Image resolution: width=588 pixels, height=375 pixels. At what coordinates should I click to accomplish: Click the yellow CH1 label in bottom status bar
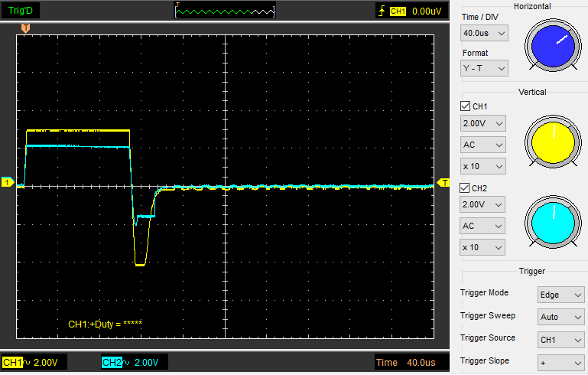(x=12, y=362)
